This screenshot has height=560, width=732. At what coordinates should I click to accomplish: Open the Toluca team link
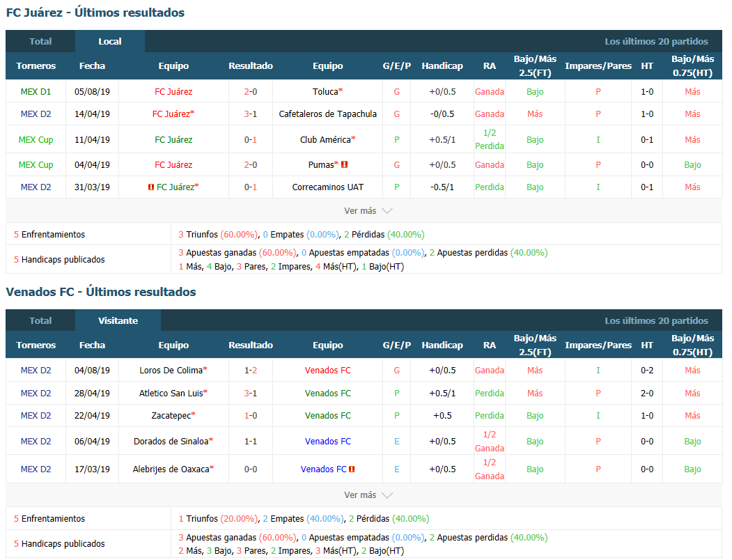[x=325, y=91]
